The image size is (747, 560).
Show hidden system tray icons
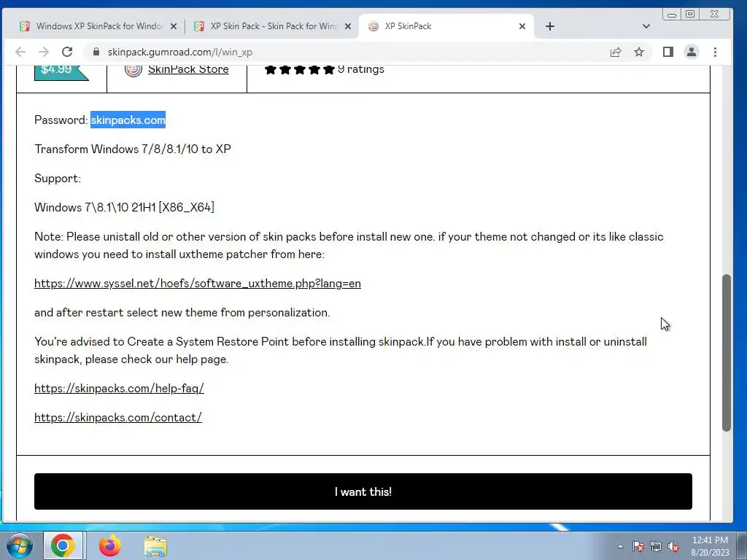click(x=620, y=546)
